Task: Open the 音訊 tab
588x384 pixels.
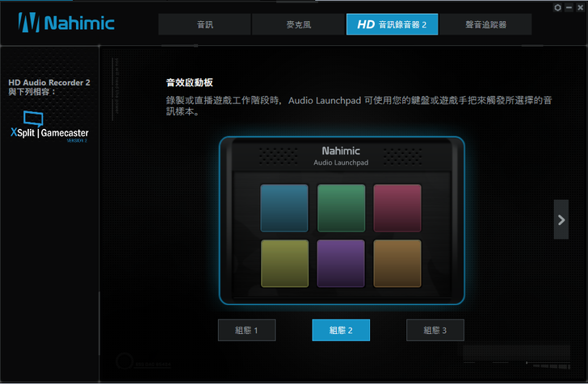Action: [x=205, y=24]
